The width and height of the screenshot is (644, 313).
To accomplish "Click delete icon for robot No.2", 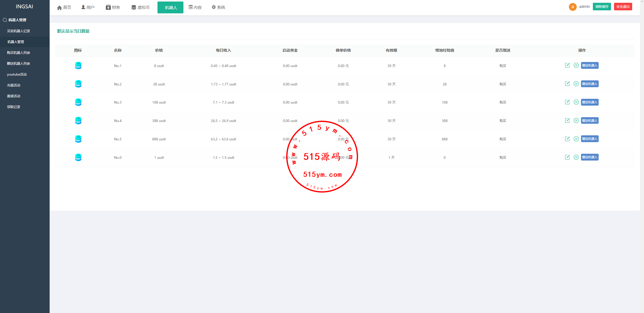I will click(x=576, y=84).
